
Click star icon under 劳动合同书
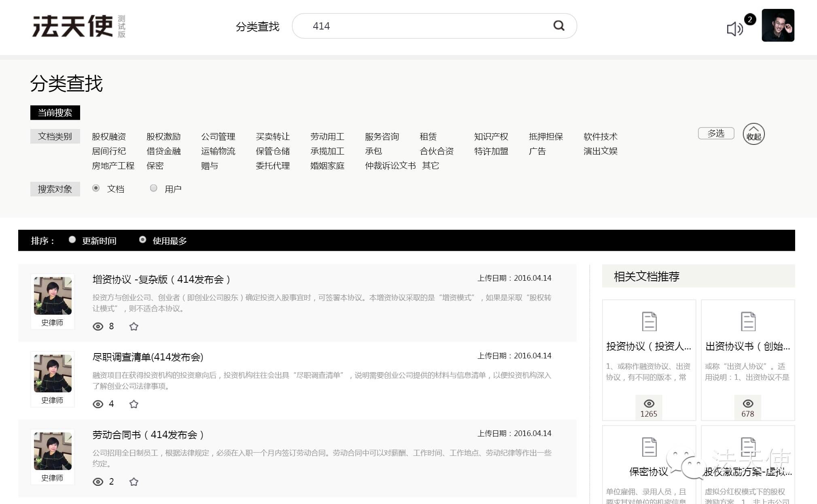pos(134,482)
